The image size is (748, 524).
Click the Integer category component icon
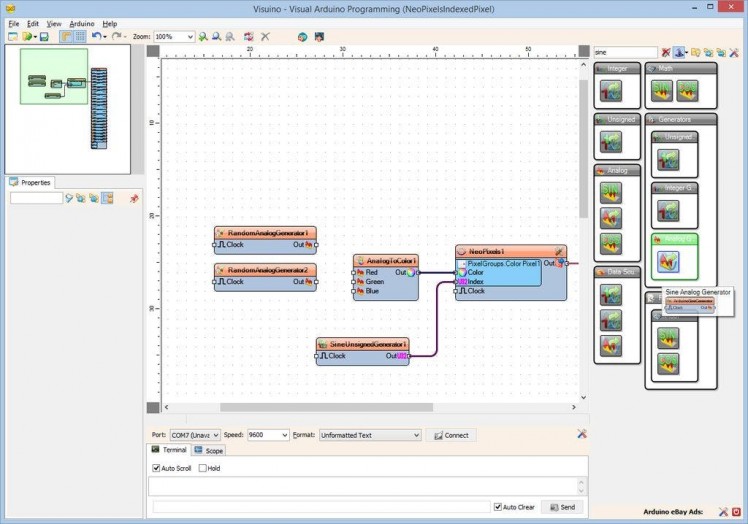(x=611, y=92)
